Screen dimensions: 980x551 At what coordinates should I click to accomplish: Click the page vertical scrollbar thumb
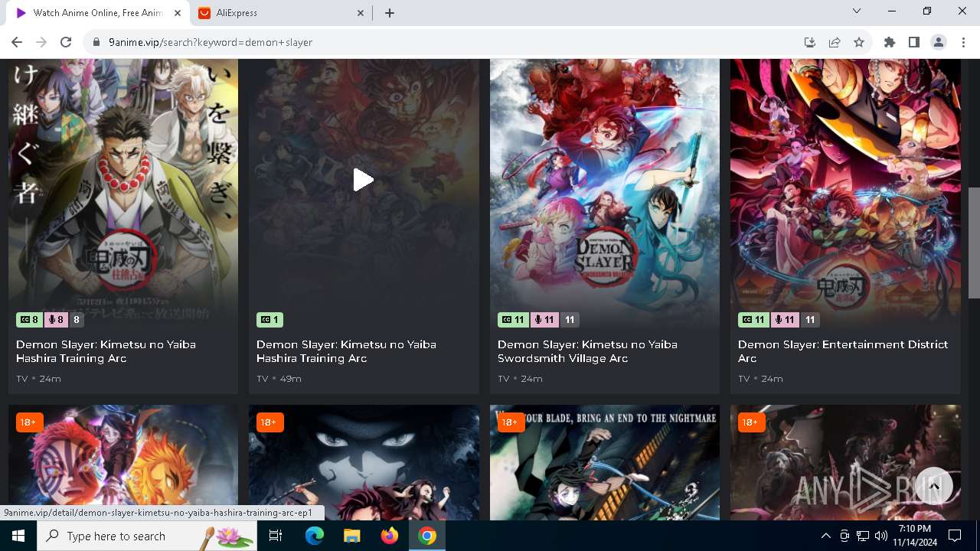coord(974,243)
